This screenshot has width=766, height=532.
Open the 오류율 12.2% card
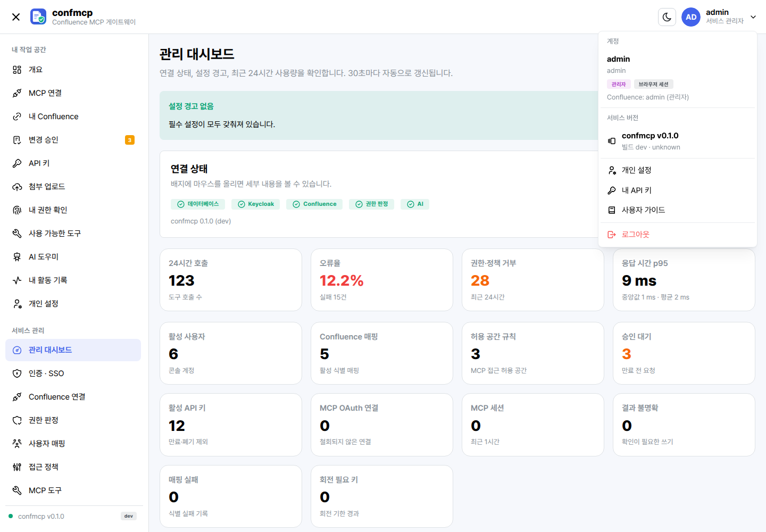[382, 280]
